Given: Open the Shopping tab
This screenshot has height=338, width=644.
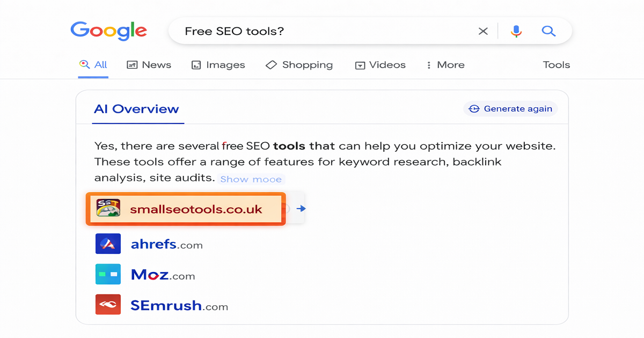Looking at the screenshot, I should [x=299, y=64].
